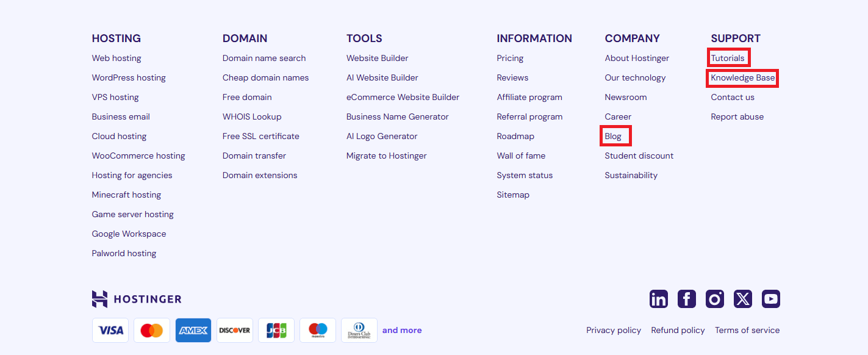Open the Knowledge Base link

point(743,77)
